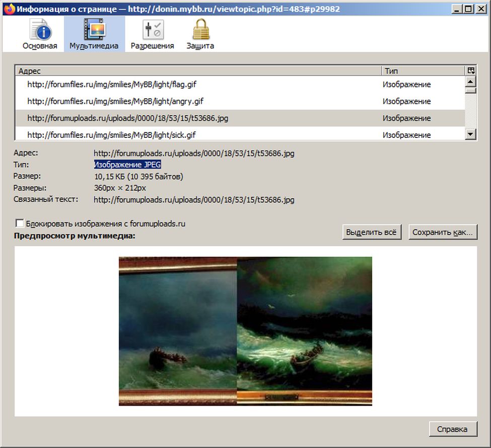Click Изображение type cell in flag.gif row

click(406, 85)
